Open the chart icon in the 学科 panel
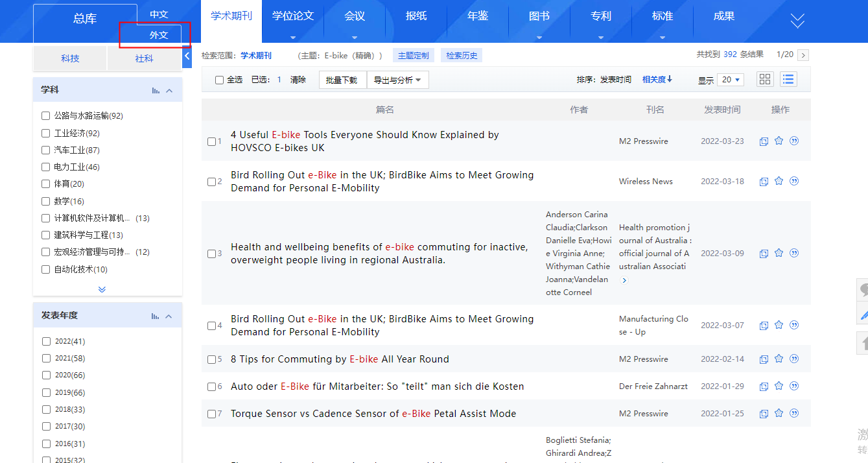868x463 pixels. tap(156, 91)
